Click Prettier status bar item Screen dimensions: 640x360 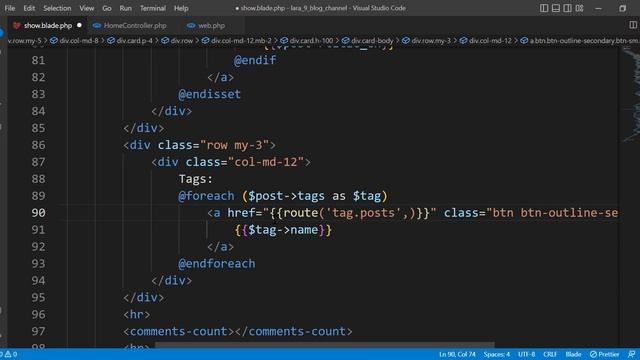pyautogui.click(x=604, y=354)
